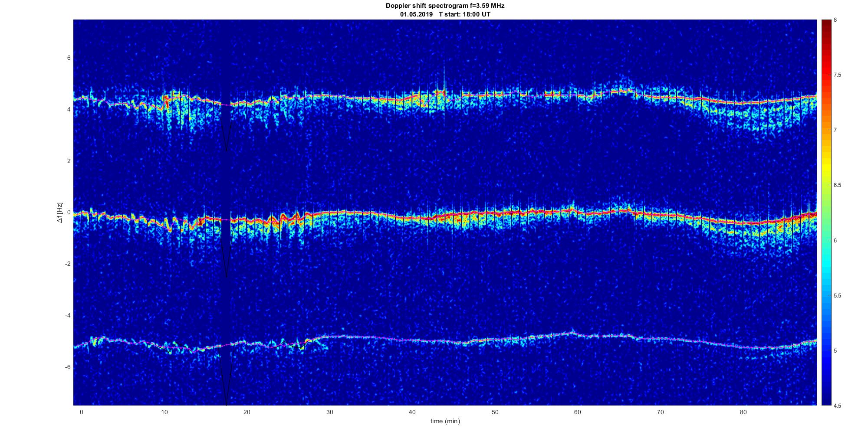Click the y-axis tick label 2
Viewport: 868px width, 435px height.
coord(69,161)
